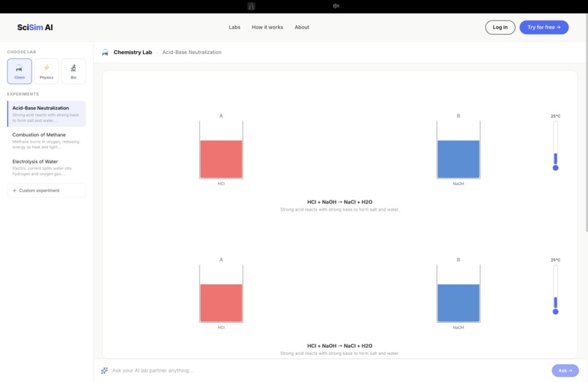588x382 pixels.
Task: Add a Custom experiment
Action: point(47,190)
